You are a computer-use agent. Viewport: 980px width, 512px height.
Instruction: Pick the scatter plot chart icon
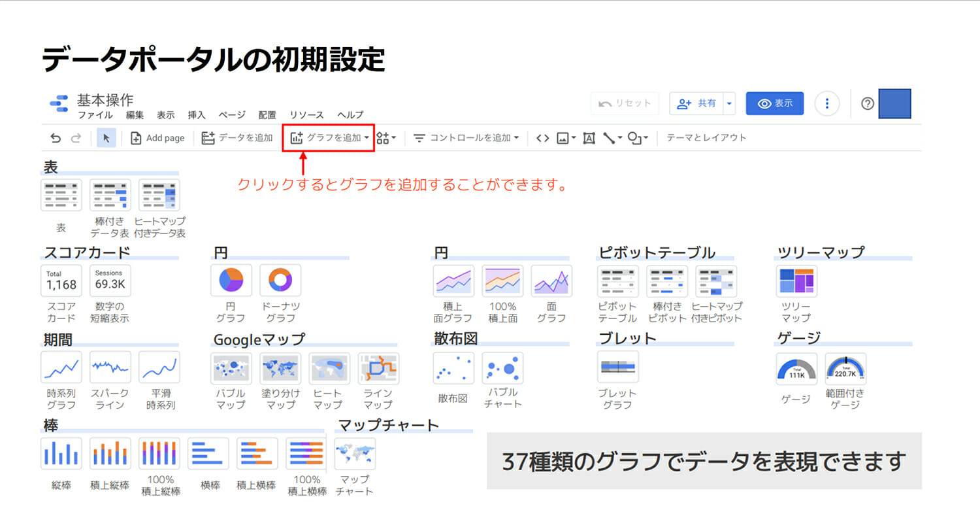point(453,367)
